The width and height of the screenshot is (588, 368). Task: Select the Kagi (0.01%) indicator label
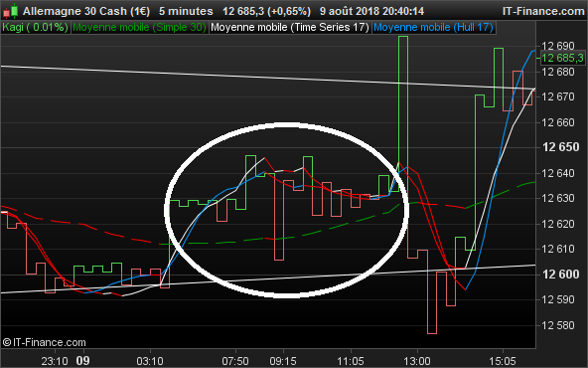(36, 28)
